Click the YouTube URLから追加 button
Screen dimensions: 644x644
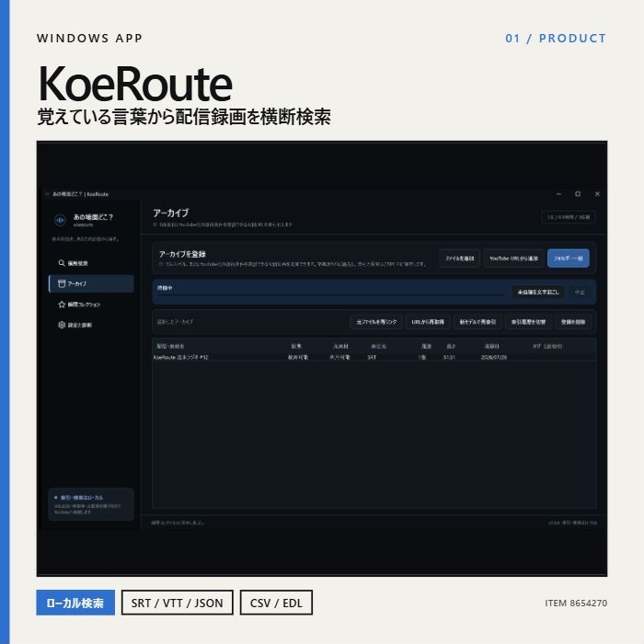click(x=513, y=259)
